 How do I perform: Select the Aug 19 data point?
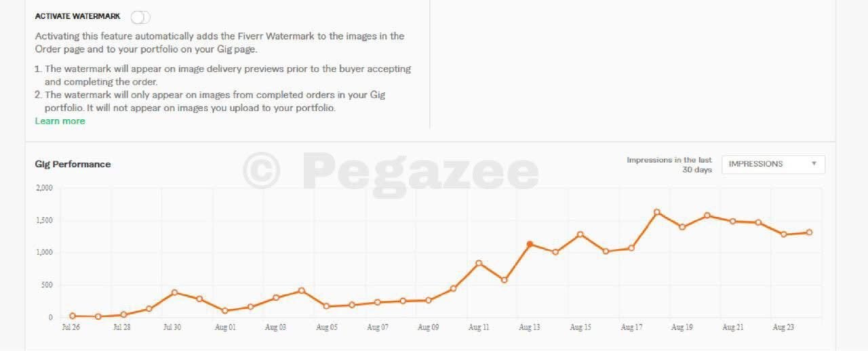(x=682, y=227)
